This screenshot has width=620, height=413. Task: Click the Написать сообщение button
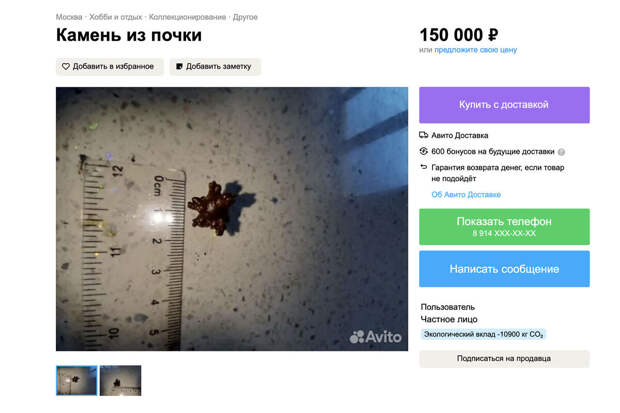[504, 269]
